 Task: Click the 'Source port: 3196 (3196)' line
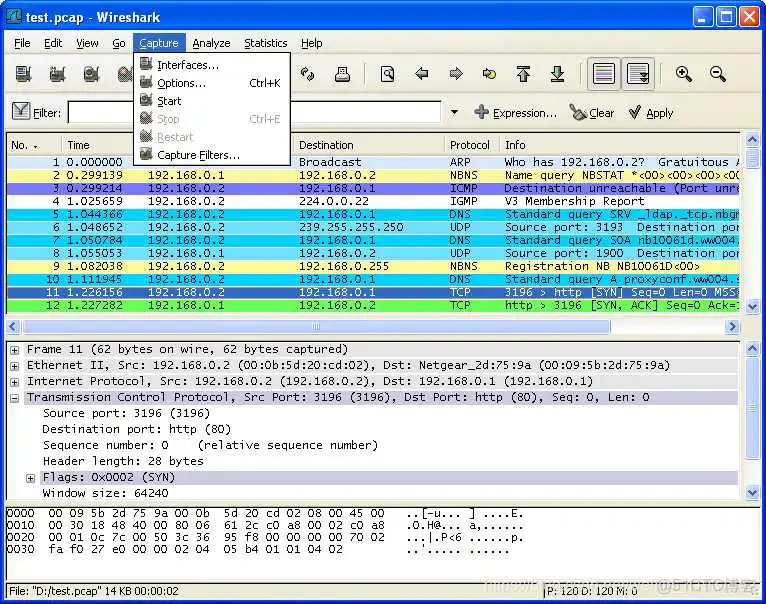tap(127, 413)
